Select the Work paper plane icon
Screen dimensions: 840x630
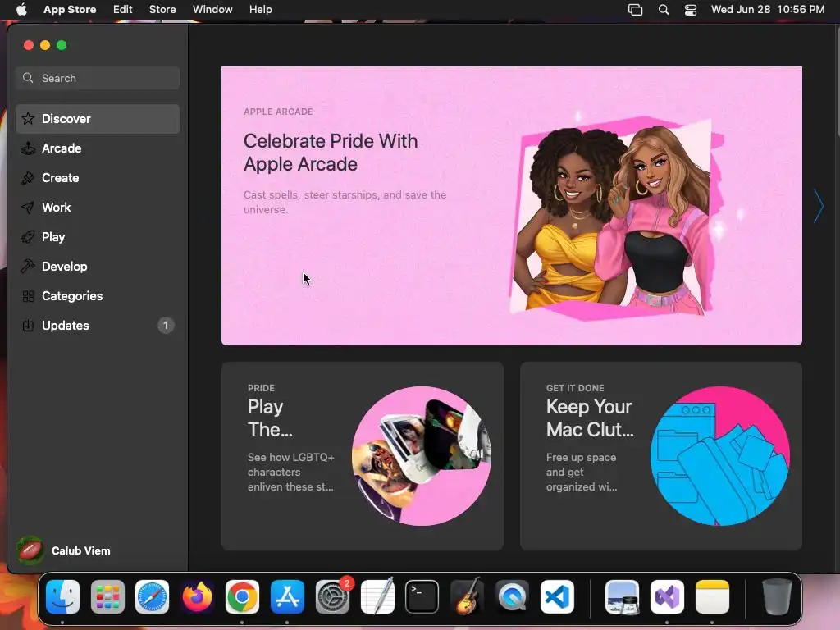[x=28, y=208]
